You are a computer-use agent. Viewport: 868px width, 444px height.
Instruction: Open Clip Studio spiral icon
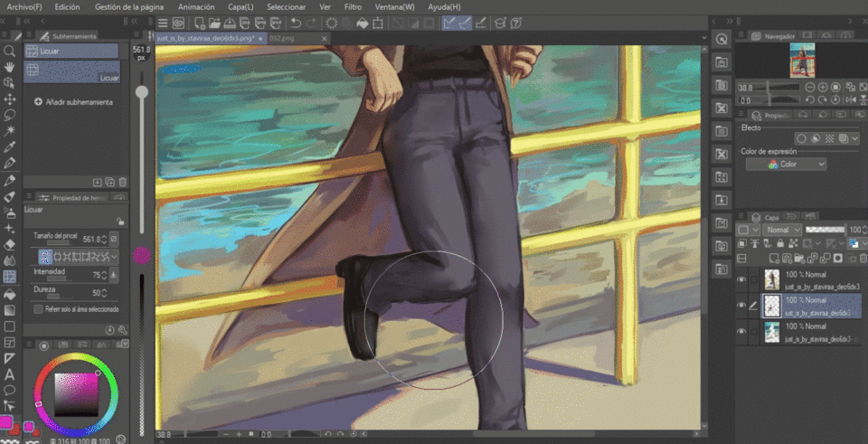click(178, 24)
